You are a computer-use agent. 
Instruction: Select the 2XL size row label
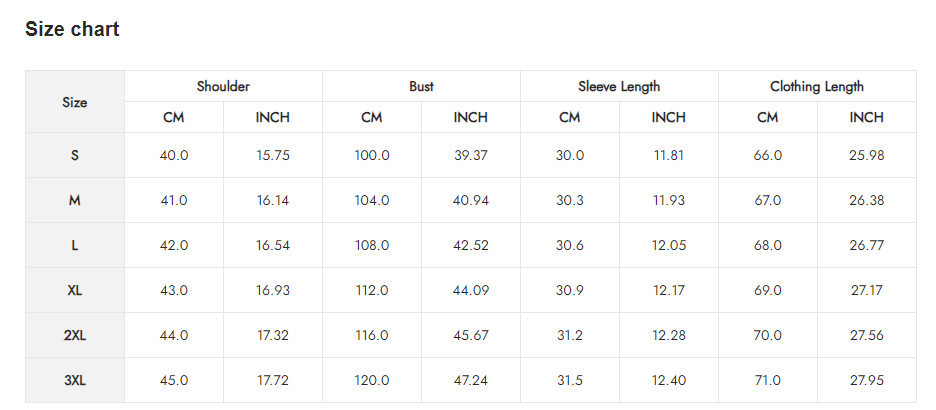click(75, 336)
